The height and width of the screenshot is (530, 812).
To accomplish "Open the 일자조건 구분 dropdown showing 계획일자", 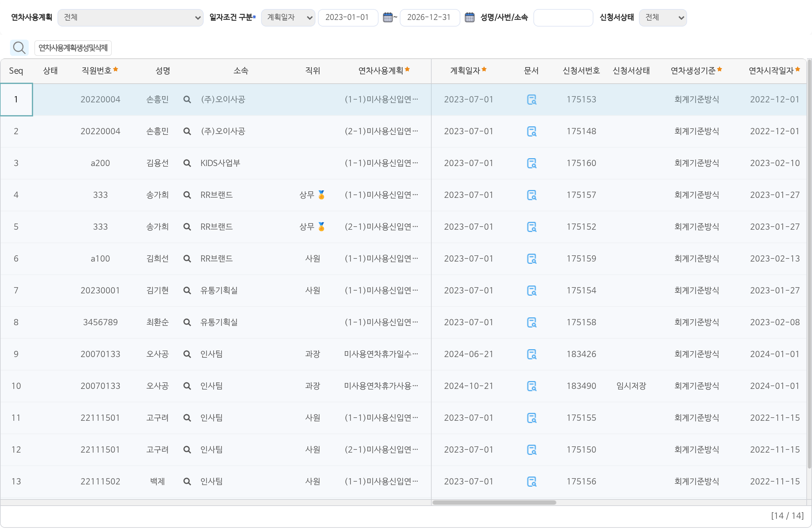I will point(288,17).
